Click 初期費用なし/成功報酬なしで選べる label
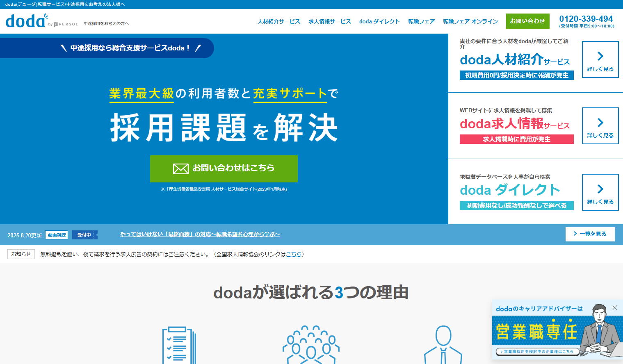Viewport: 623px width, 364px height. pyautogui.click(x=517, y=206)
